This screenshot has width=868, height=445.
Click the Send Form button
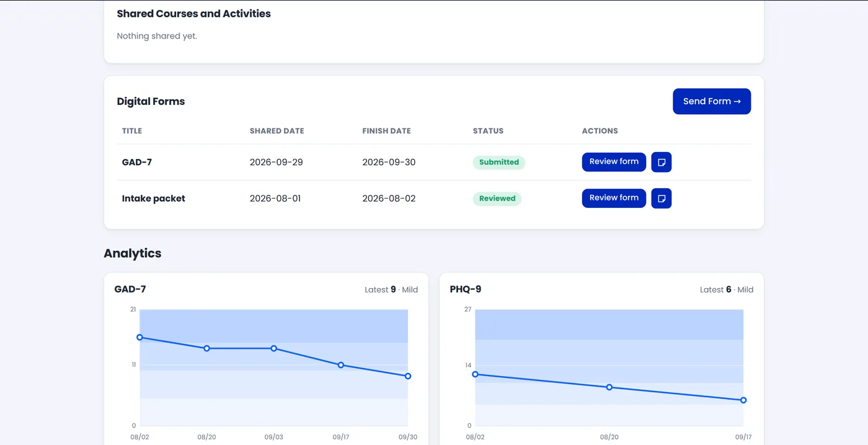click(x=712, y=101)
